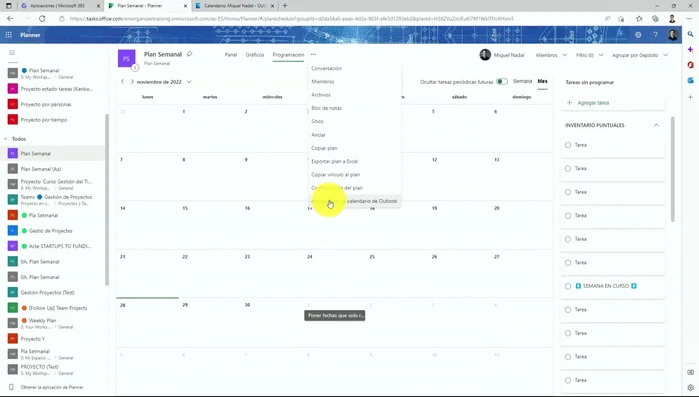Collapse the INVENTARIO PUNTUALES group chevron

pos(656,125)
